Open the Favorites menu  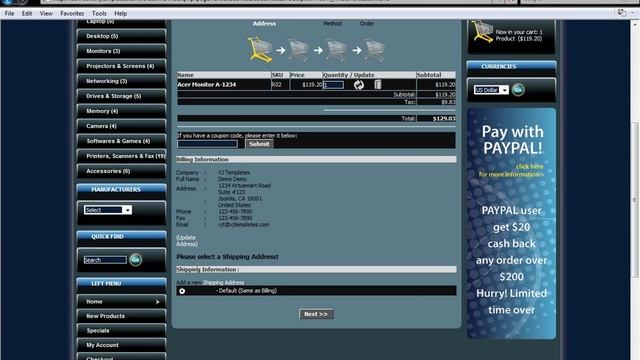pos(72,13)
